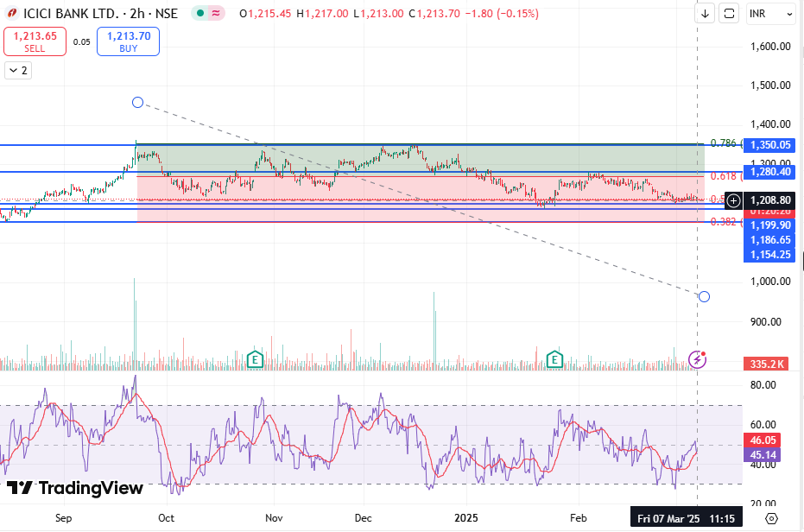Click the 335.2K volume label
Screen dimensions: 804x532
pyautogui.click(x=766, y=364)
